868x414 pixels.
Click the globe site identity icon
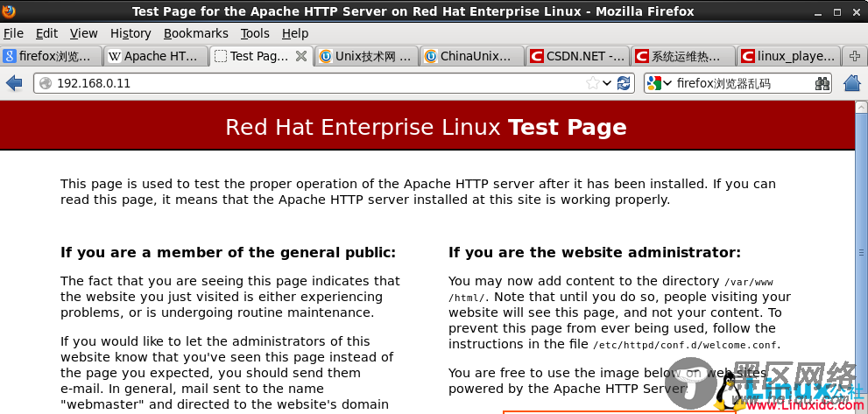pyautogui.click(x=46, y=83)
